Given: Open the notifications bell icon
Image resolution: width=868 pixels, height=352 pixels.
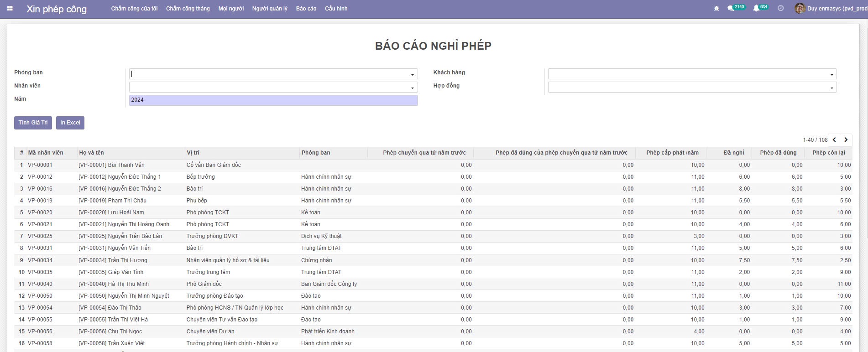Looking at the screenshot, I should tap(756, 8).
